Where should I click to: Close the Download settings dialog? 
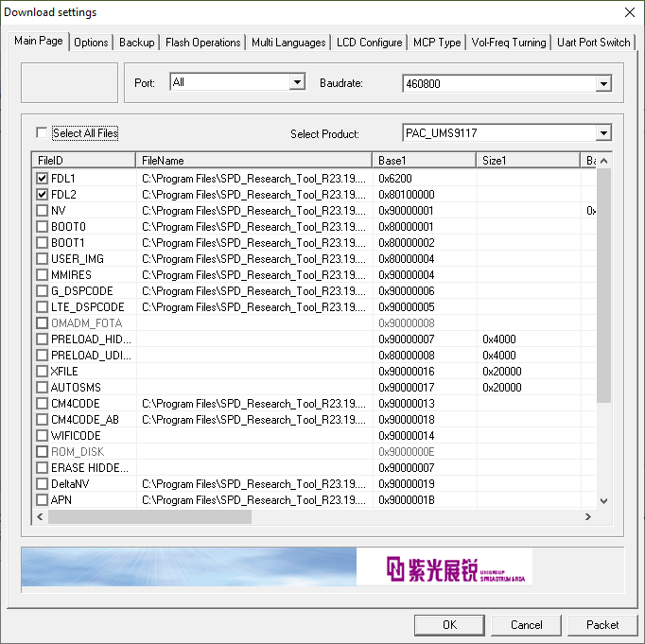pyautogui.click(x=630, y=12)
